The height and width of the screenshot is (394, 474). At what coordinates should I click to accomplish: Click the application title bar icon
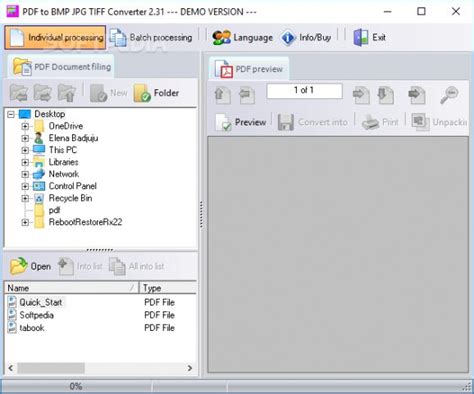[x=12, y=12]
